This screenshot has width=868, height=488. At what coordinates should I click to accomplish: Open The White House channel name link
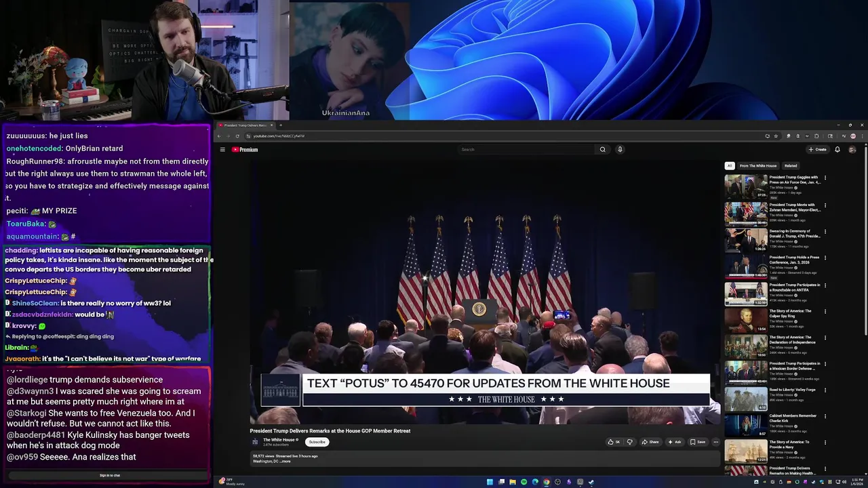[279, 440]
